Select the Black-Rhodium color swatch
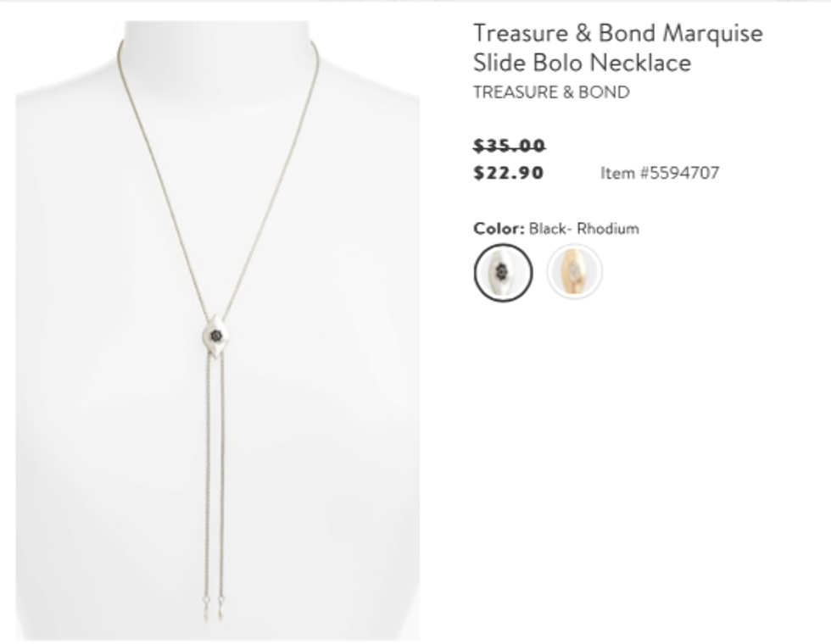The image size is (831, 644). pos(503,273)
